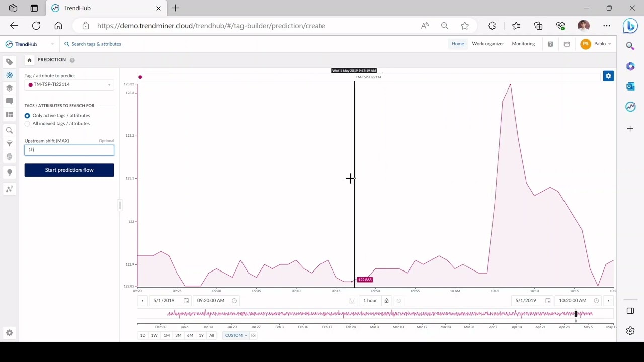The height and width of the screenshot is (362, 644).
Task: Open start time clock picker icon
Action: point(234,301)
